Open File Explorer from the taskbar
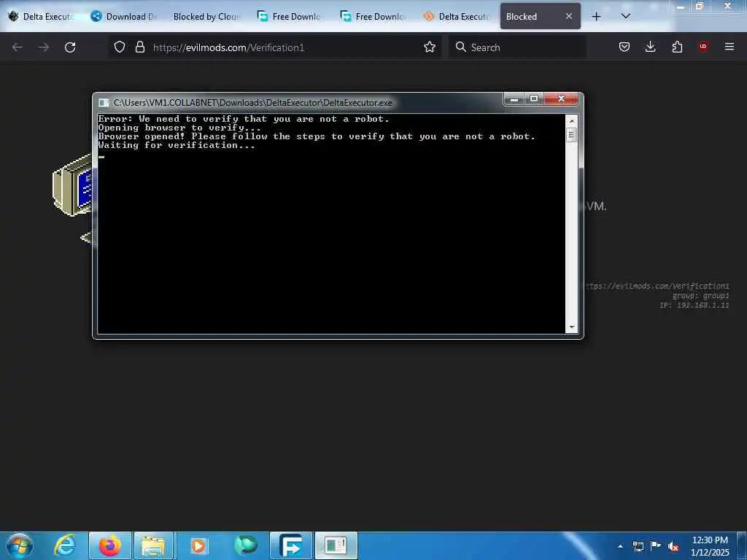This screenshot has height=560, width=747. coord(154,545)
